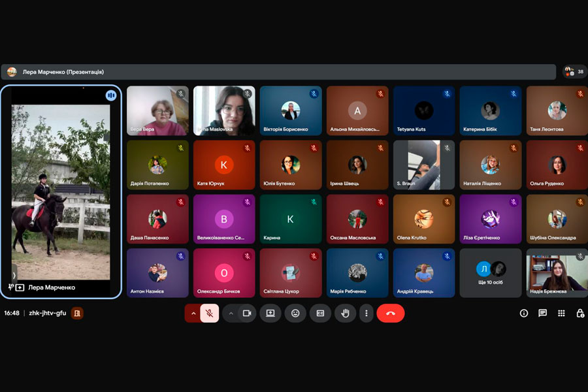The height and width of the screenshot is (392, 588).
Task: Click Андрій Кравець avatar
Action: [424, 272]
